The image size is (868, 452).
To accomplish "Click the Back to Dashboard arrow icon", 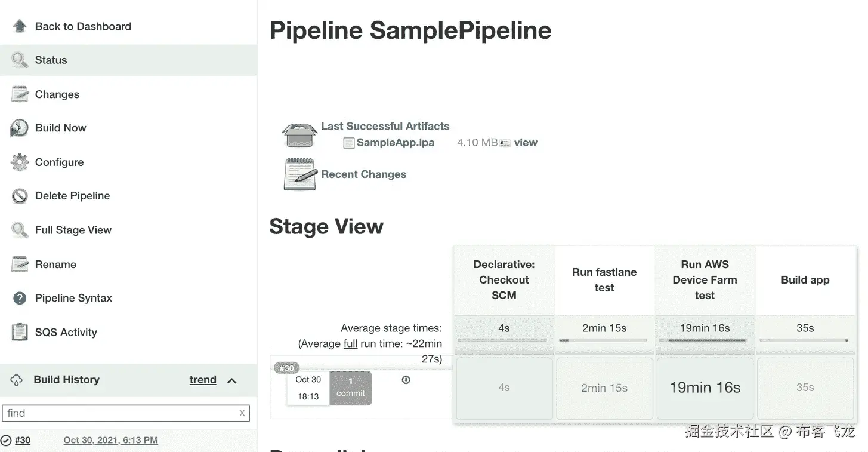I will (20, 26).
